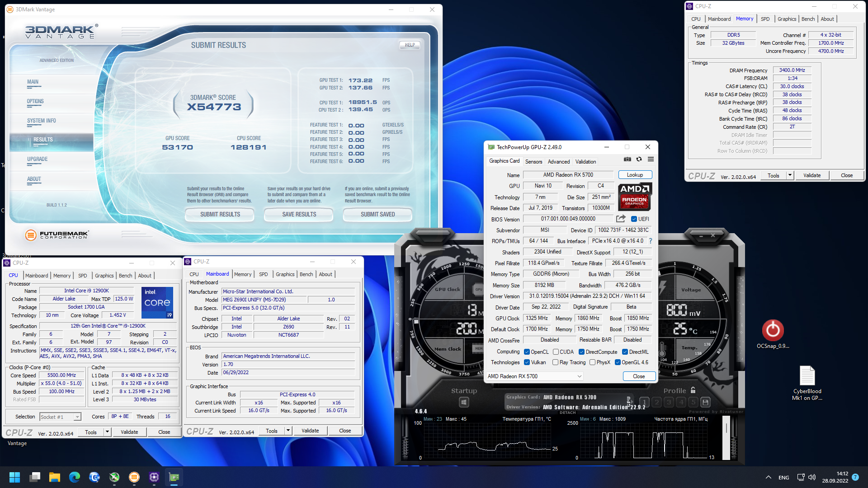The width and height of the screenshot is (868, 488).
Task: Click Afterburner save profile floppy icon
Action: pyautogui.click(x=705, y=402)
